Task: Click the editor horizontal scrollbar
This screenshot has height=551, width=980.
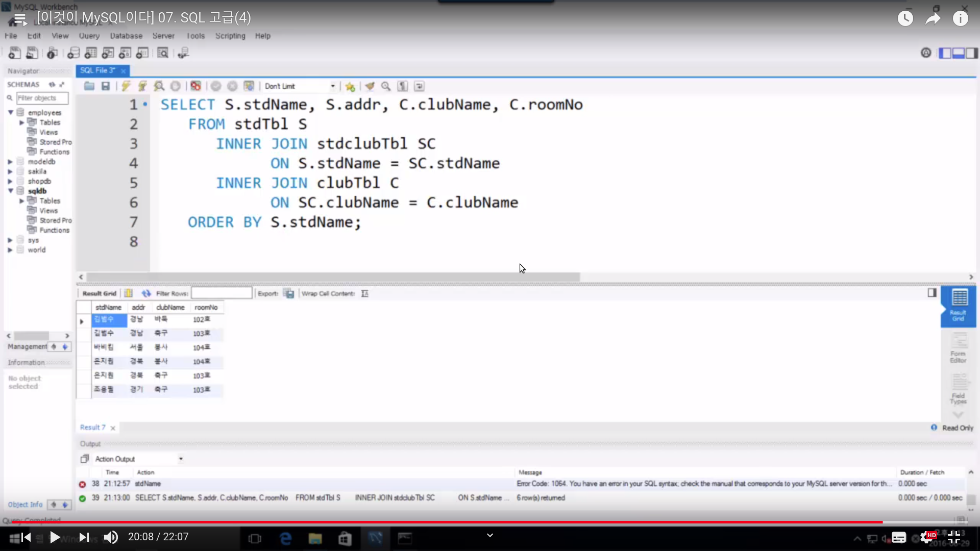Action: point(333,277)
